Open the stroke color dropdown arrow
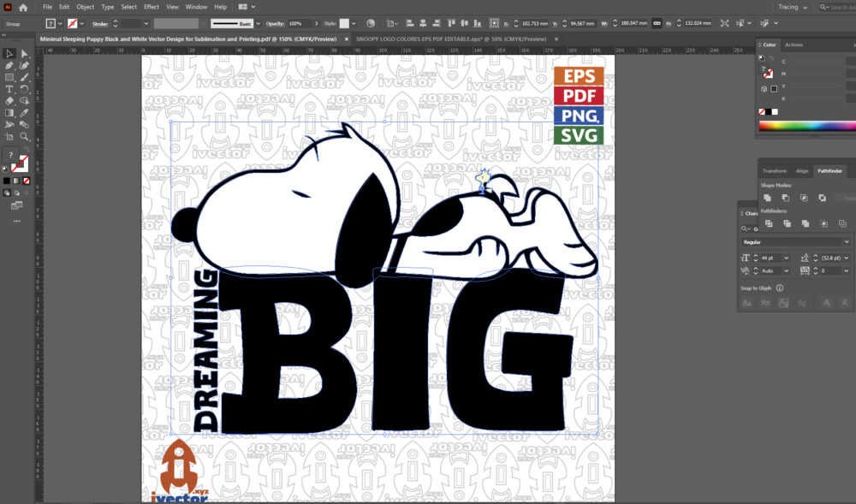Image resolution: width=856 pixels, height=504 pixels. 82,23
